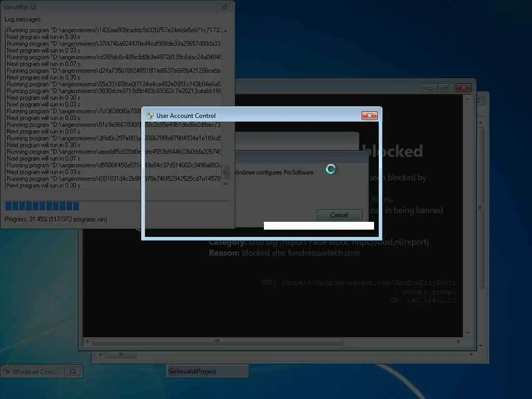Open minimized 'Windows Com...' window title
The width and height of the screenshot is (532, 399).
click(36, 372)
